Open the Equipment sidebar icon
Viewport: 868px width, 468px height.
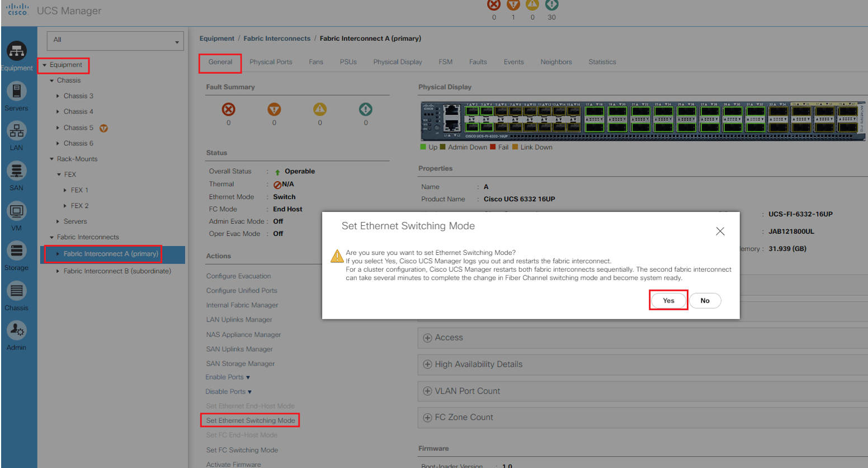(x=17, y=51)
